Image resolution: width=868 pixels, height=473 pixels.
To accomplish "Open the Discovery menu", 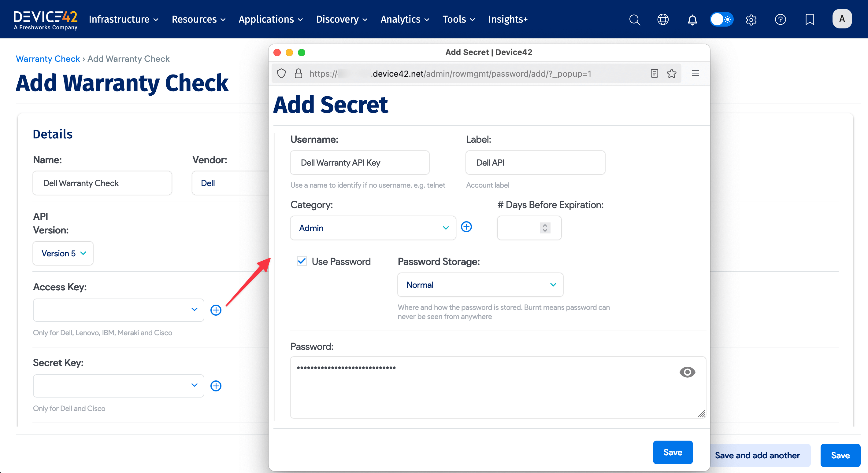I will (x=341, y=19).
